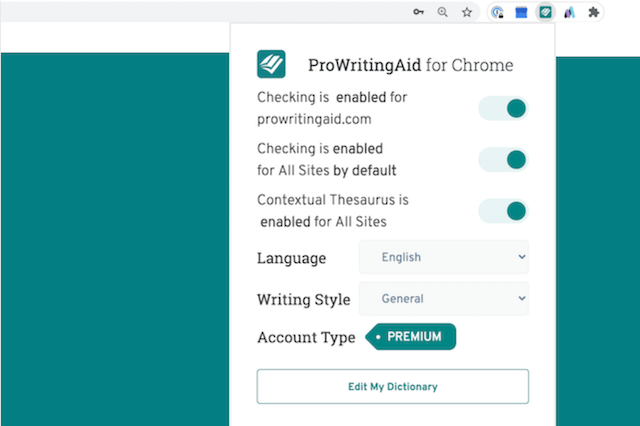Click the blue window extension icon

[521, 12]
